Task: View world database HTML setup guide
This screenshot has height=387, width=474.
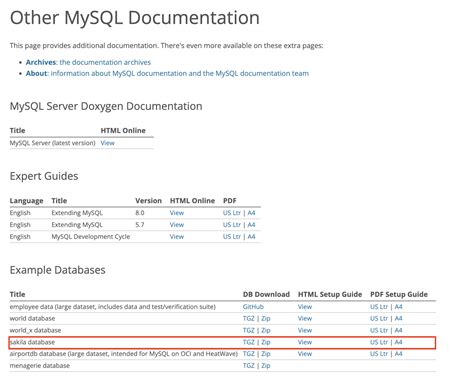Action: (x=305, y=319)
